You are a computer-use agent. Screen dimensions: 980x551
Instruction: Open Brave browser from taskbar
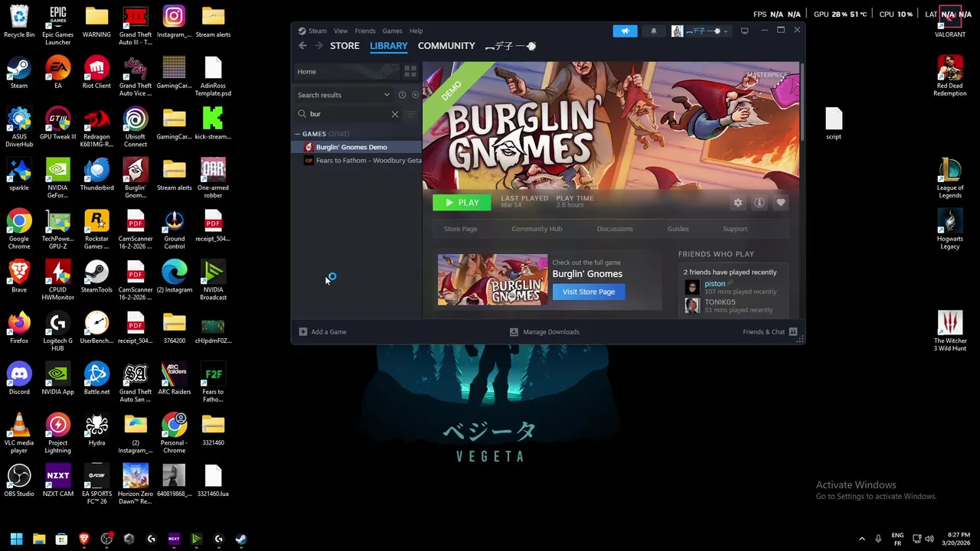click(84, 539)
